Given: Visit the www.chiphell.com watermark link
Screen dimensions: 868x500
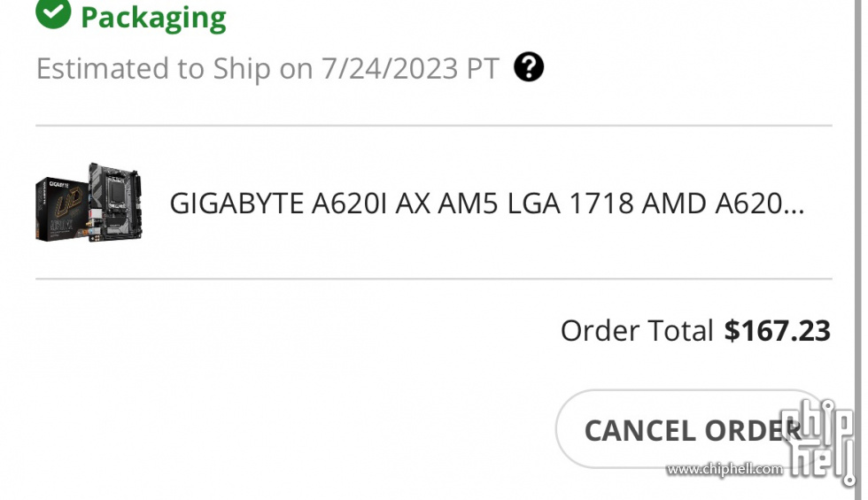Looking at the screenshot, I should click(x=725, y=470).
